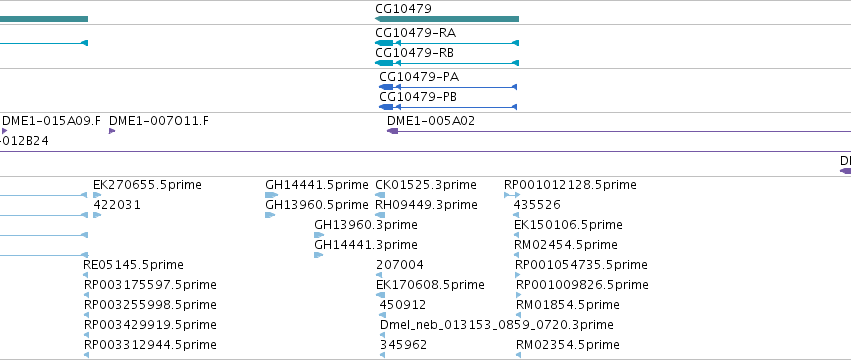
Task: Click the GH14441.5prime EST arrow
Action: point(271,195)
